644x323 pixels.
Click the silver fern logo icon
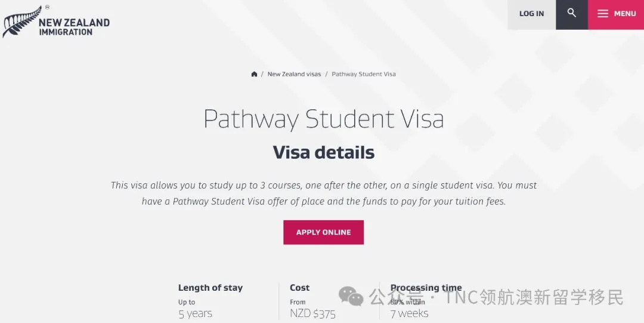(19, 24)
